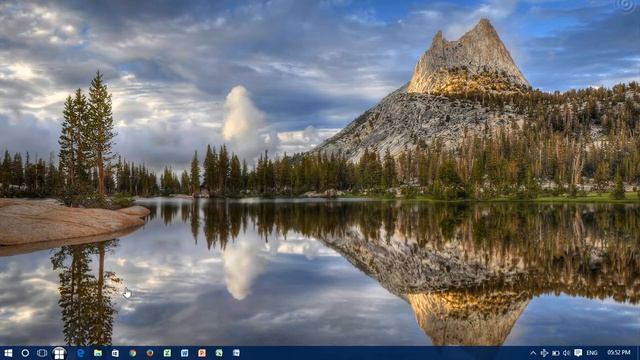
Task: Open the last white-blue pinned taskbar app
Action: click(x=236, y=353)
